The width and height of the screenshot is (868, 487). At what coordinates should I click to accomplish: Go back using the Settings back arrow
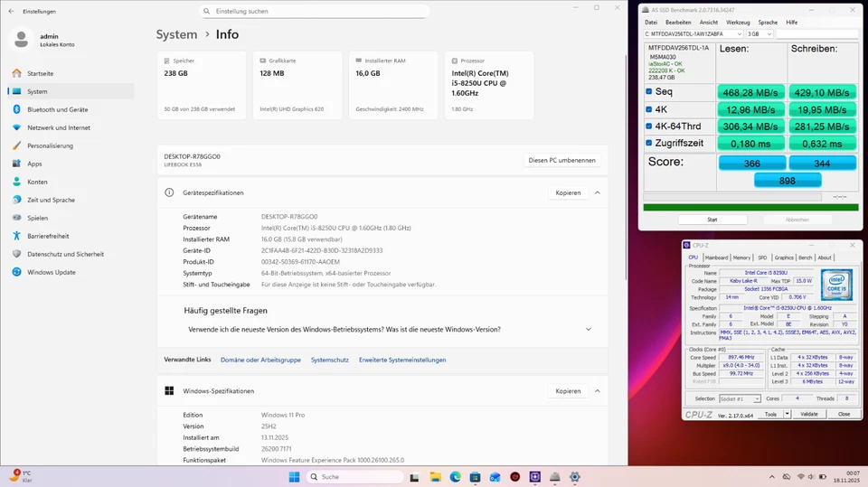11,11
